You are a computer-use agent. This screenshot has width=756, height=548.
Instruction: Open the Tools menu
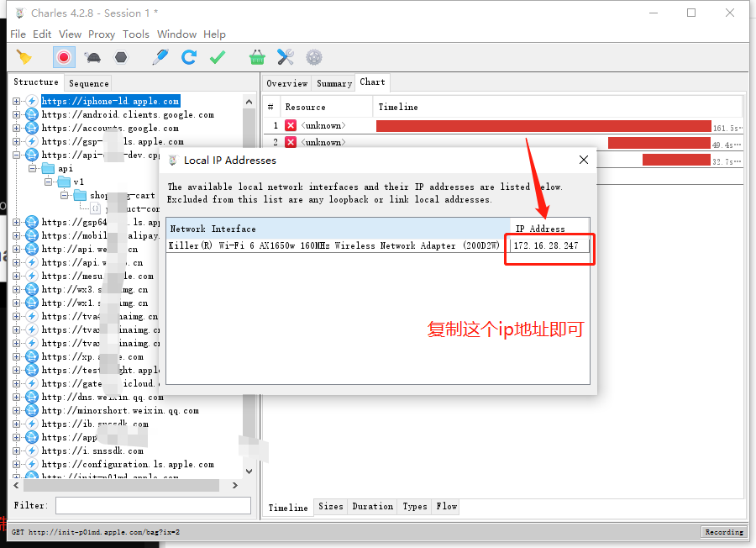click(136, 34)
